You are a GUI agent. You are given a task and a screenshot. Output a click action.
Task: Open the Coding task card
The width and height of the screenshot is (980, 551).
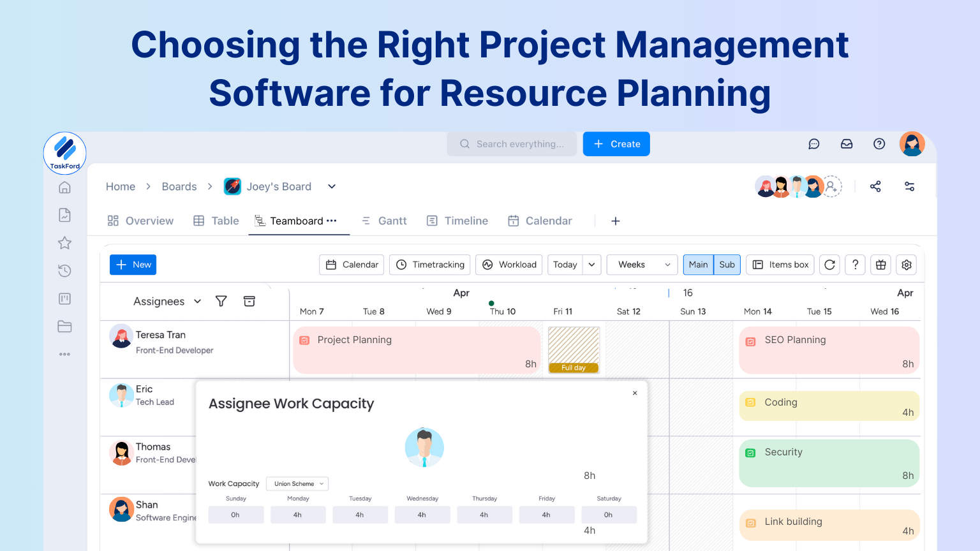[829, 406]
